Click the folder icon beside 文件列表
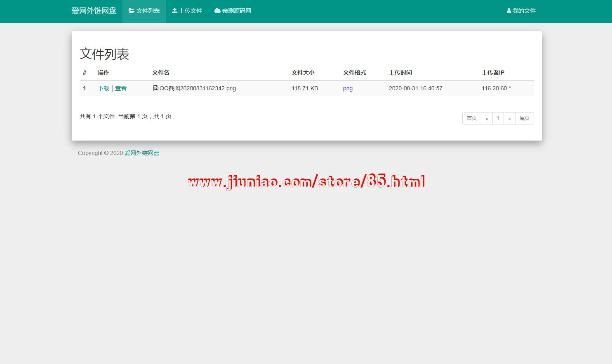Screen dimensions: 612x364 point(132,11)
